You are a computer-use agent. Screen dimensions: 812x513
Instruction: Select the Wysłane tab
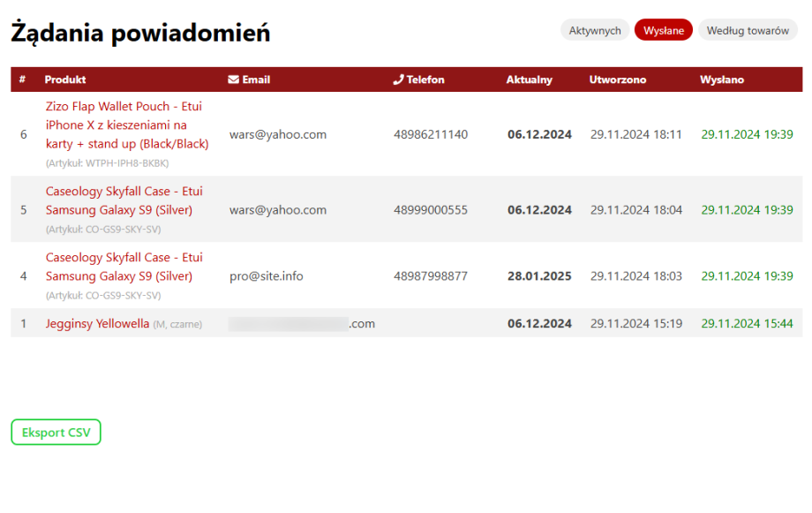coord(663,30)
